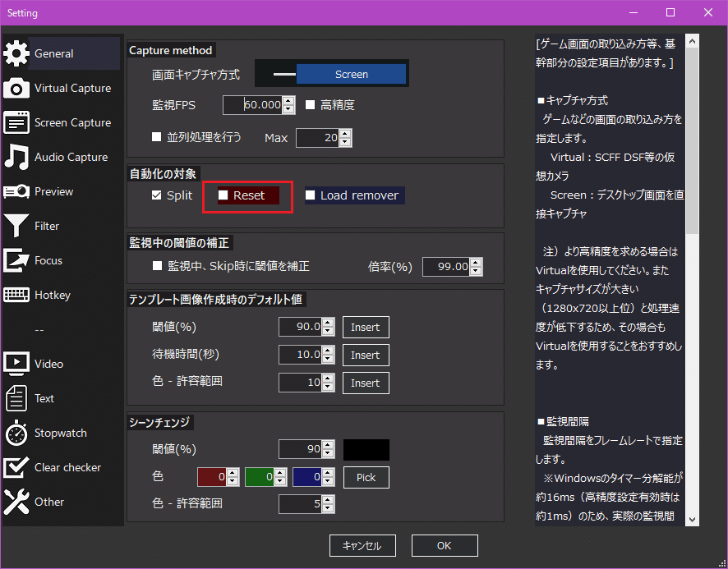Select the Filter funnel icon
The image size is (728, 569).
pos(16,226)
